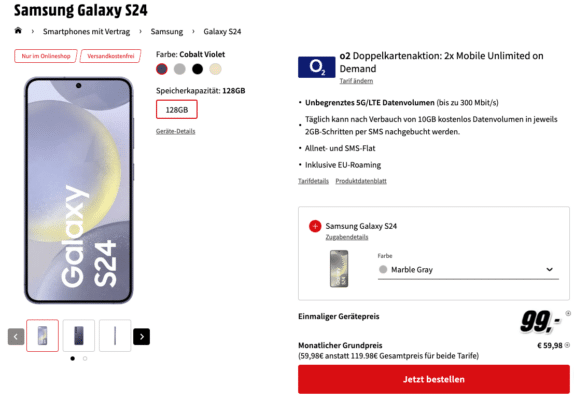Image resolution: width=574 pixels, height=400 pixels.
Task: Show next gallery image with right arrow
Action: click(141, 337)
